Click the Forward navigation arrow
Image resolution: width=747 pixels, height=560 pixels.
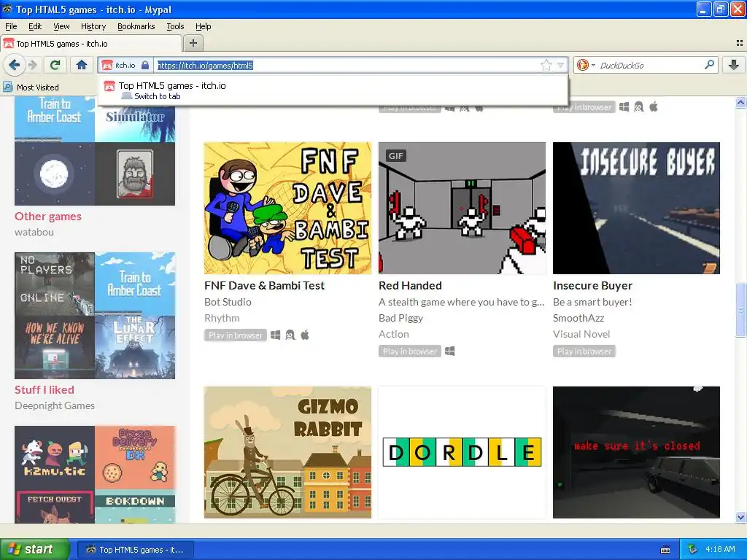click(33, 65)
